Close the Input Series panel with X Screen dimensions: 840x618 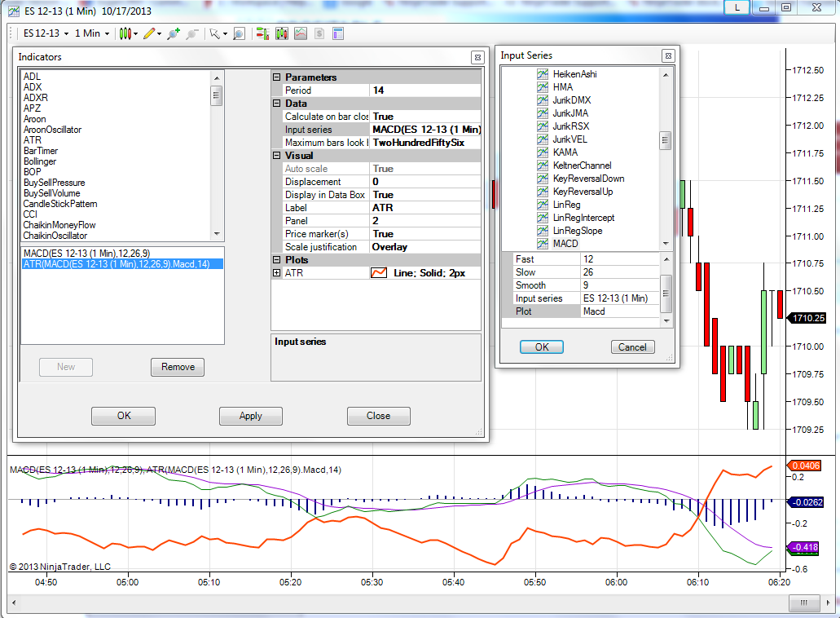[x=668, y=55]
